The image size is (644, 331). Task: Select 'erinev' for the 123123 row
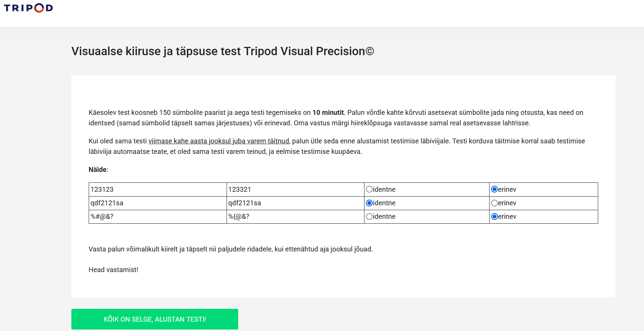(x=494, y=190)
